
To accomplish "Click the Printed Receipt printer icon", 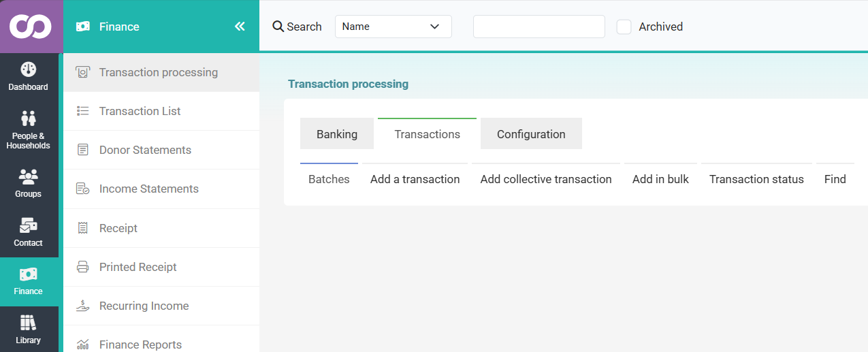I will 83,267.
